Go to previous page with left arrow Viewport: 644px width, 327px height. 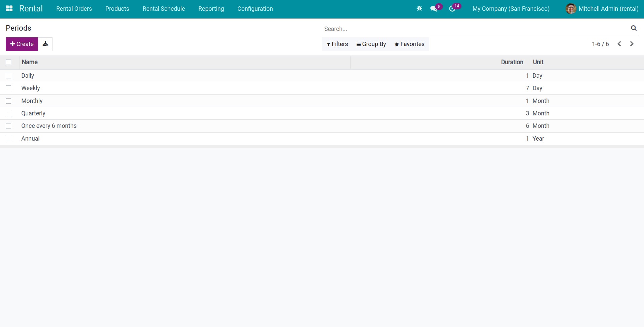[x=619, y=44]
